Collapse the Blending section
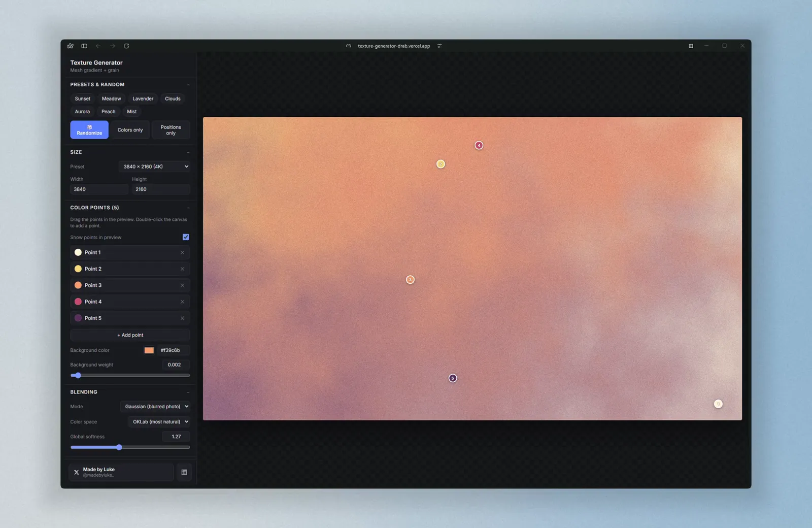 pyautogui.click(x=188, y=392)
